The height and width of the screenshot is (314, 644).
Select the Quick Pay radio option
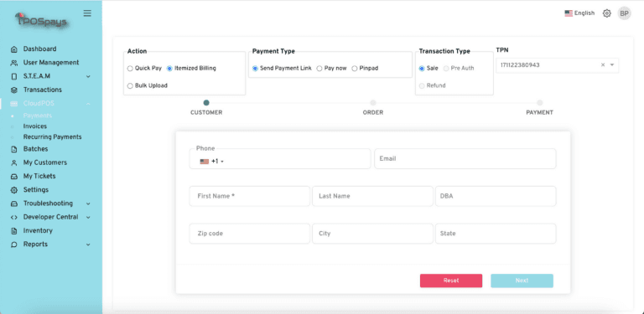pos(130,69)
